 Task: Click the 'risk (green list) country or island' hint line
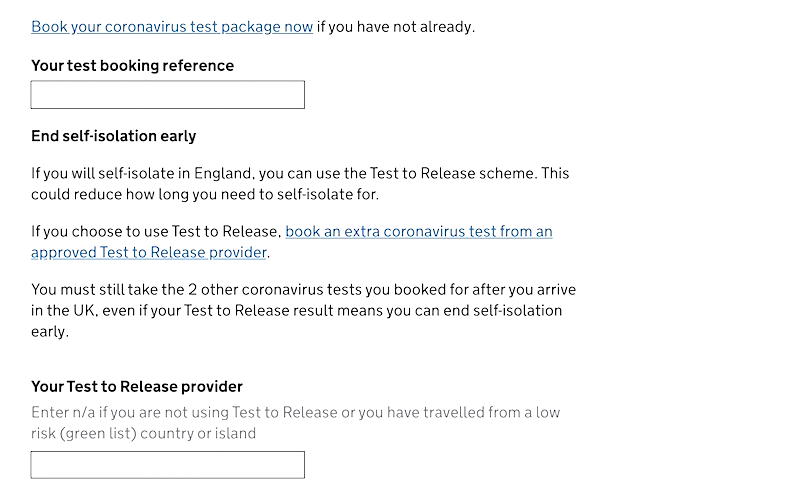click(143, 434)
